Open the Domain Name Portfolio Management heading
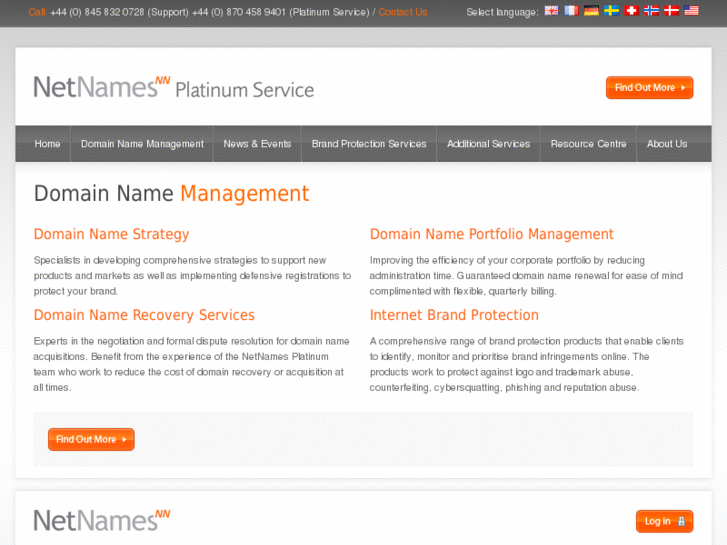Image resolution: width=727 pixels, height=545 pixels. pos(491,234)
